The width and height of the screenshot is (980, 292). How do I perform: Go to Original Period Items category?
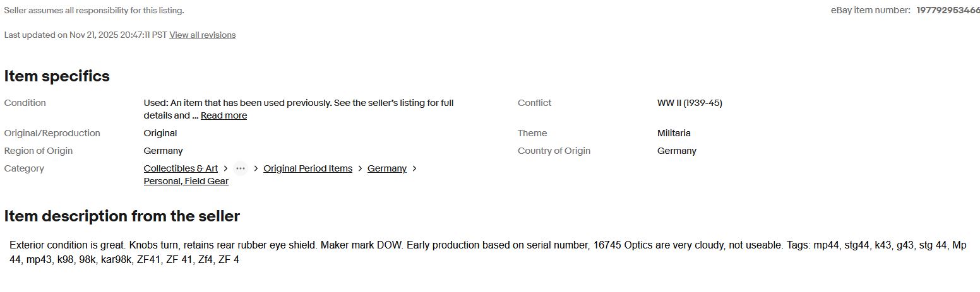pyautogui.click(x=308, y=168)
